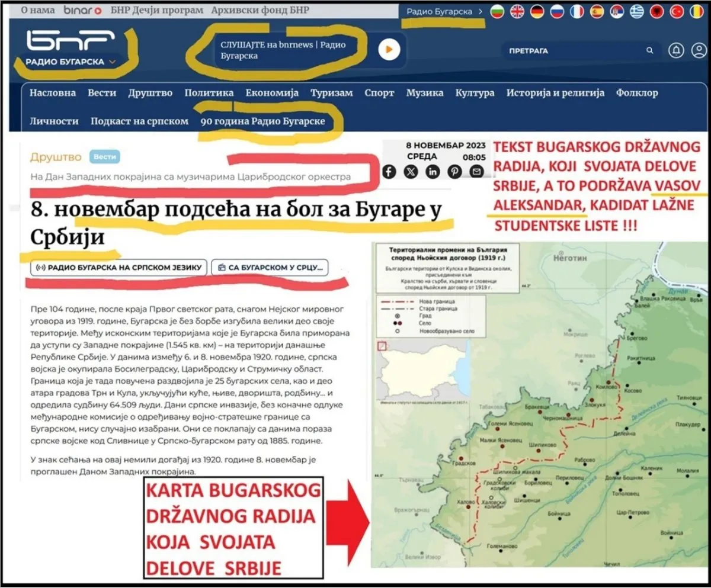Viewport: 711px width, 588px height.
Task: Share the article on LinkedIn
Action: click(x=433, y=172)
